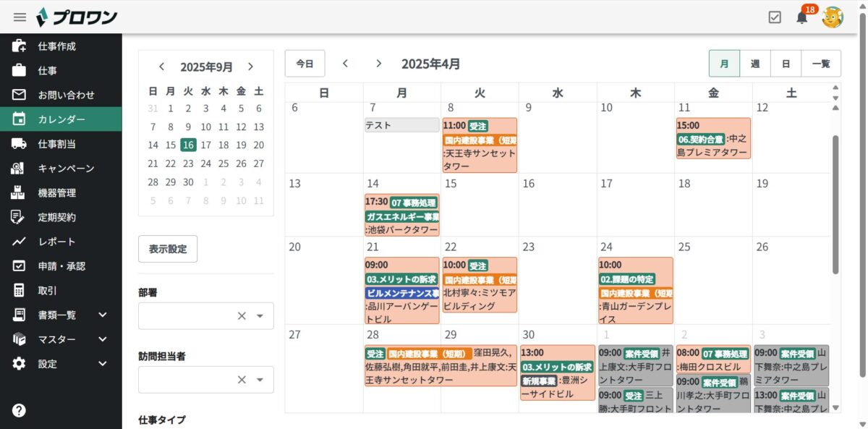The width and height of the screenshot is (868, 429).
Task: Switch to 月 view
Action: tap(724, 64)
